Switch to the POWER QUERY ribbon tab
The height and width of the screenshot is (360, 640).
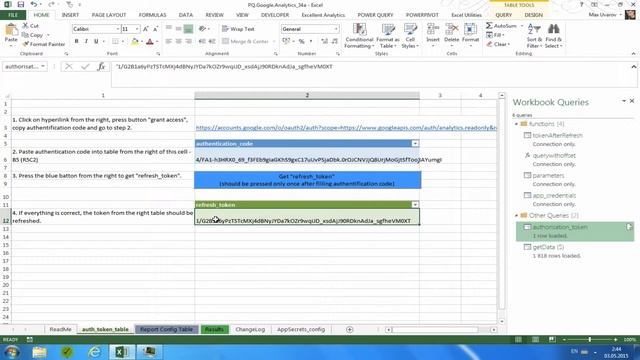click(x=375, y=15)
